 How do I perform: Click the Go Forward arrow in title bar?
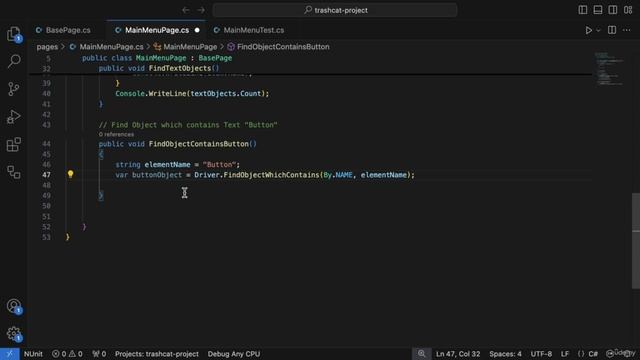(x=201, y=10)
